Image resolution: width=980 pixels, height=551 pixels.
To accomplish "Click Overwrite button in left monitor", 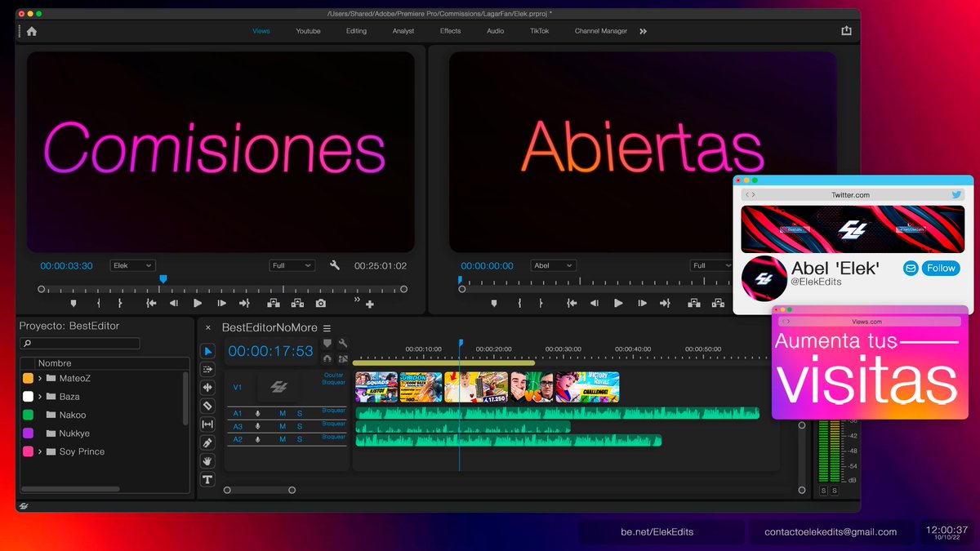I will [297, 303].
